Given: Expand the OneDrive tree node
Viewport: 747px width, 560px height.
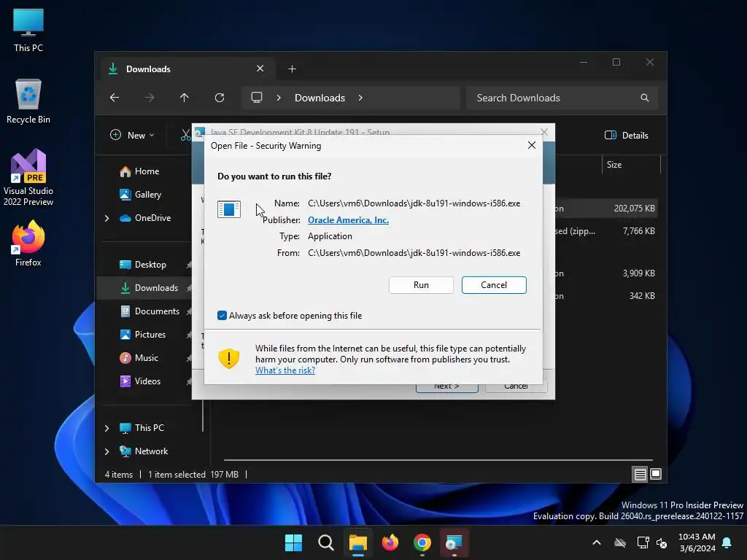Looking at the screenshot, I should (107, 218).
